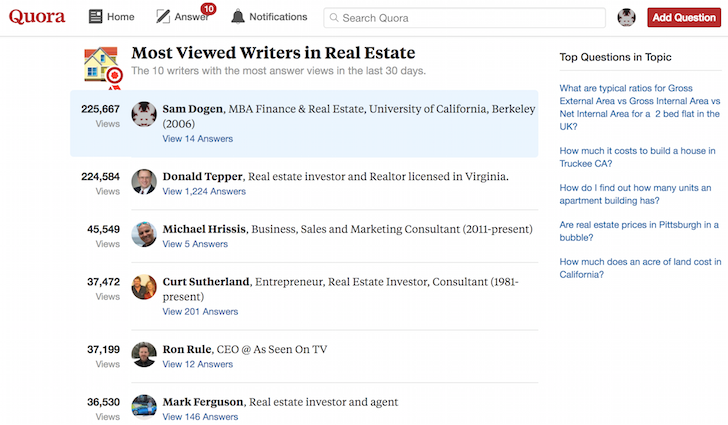The height and width of the screenshot is (425, 728).
Task: View Sam Dogen's 14 answers
Action: pyautogui.click(x=197, y=139)
